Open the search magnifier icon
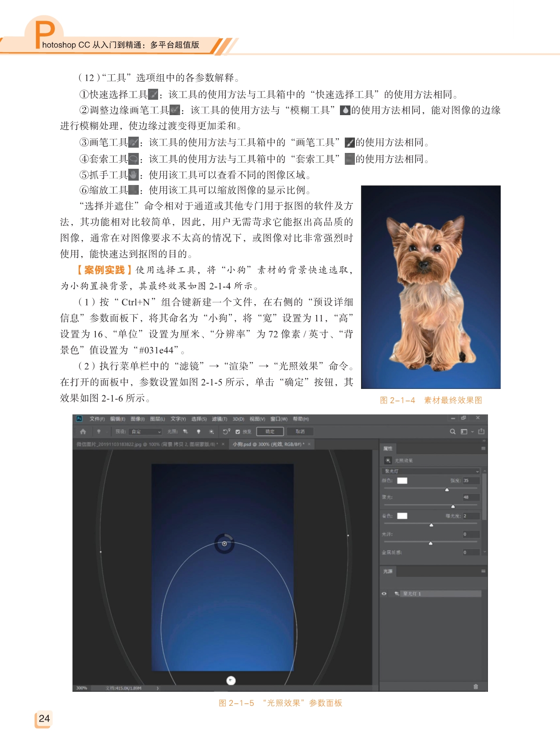Image resolution: width=560 pixels, height=755 pixels. (452, 432)
